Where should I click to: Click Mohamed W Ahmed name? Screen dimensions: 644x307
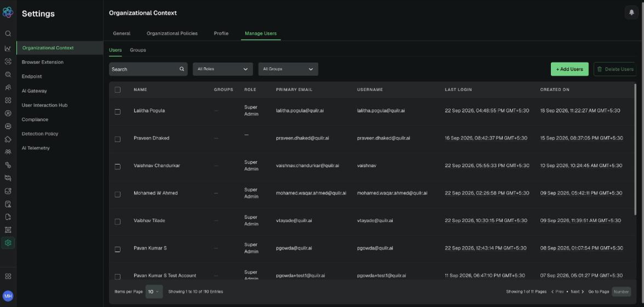pos(156,193)
